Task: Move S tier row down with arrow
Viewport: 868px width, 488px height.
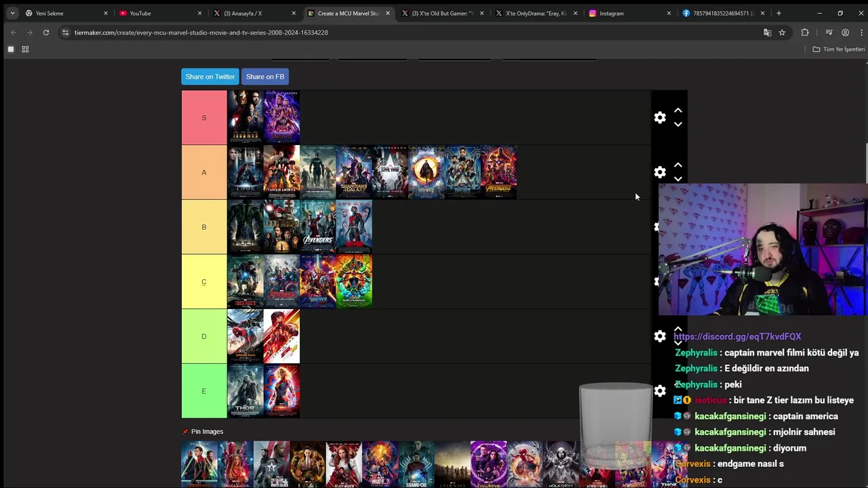Action: click(x=677, y=125)
